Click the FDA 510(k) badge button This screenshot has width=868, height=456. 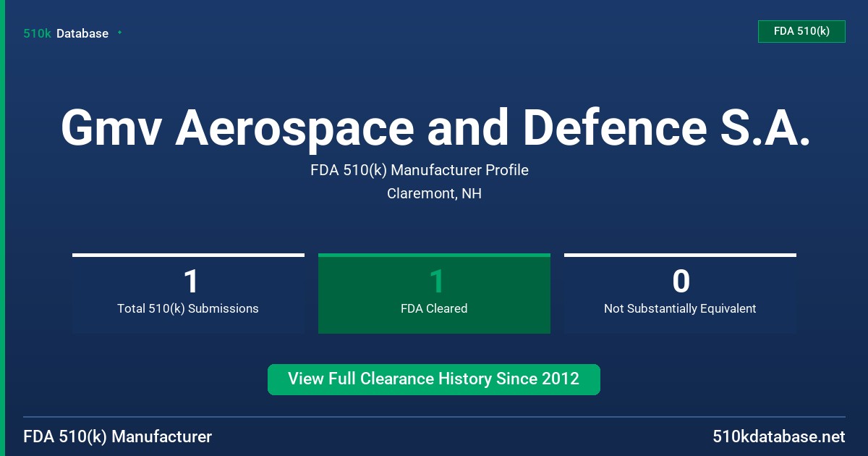click(801, 31)
